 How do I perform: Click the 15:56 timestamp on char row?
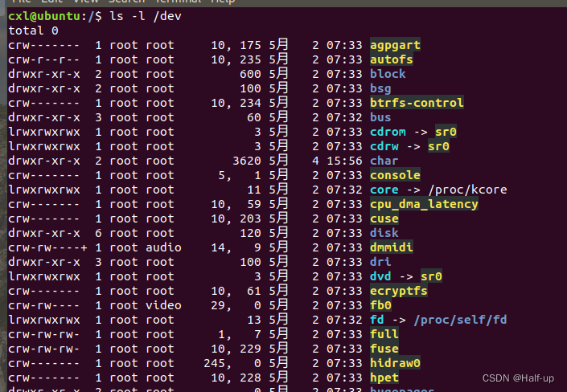tap(344, 161)
